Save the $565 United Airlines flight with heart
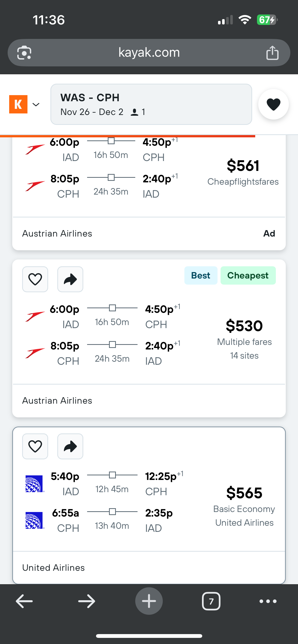Viewport: 298px width, 644px height. point(35,446)
